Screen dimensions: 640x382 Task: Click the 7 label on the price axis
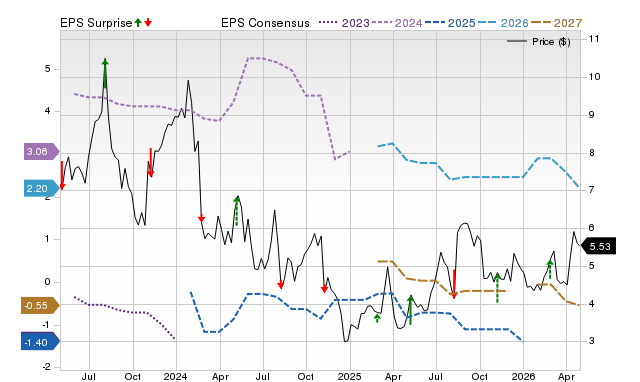coord(591,189)
